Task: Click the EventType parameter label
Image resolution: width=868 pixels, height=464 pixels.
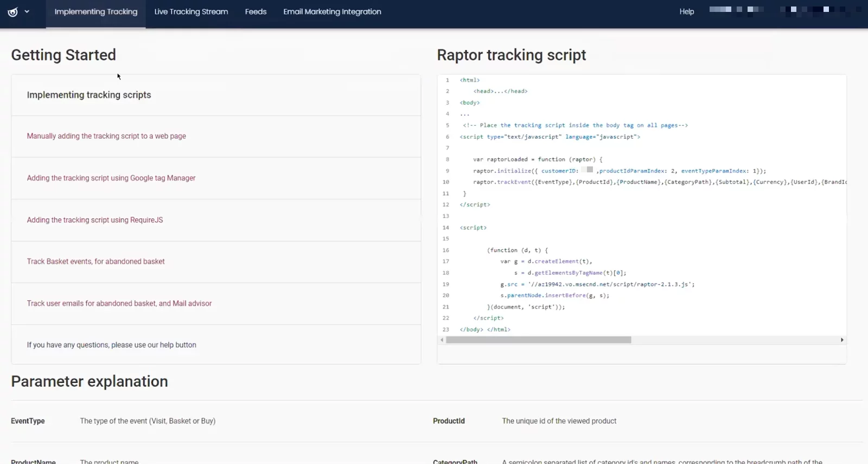Action: (28, 421)
